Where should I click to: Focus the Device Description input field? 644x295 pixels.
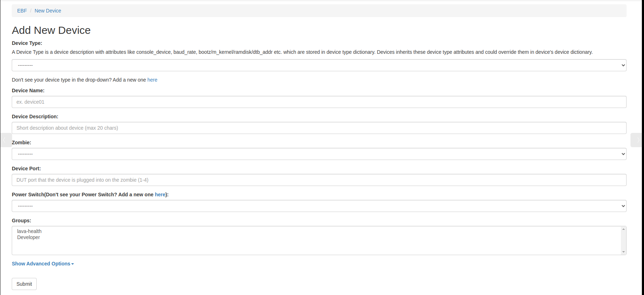pos(319,128)
